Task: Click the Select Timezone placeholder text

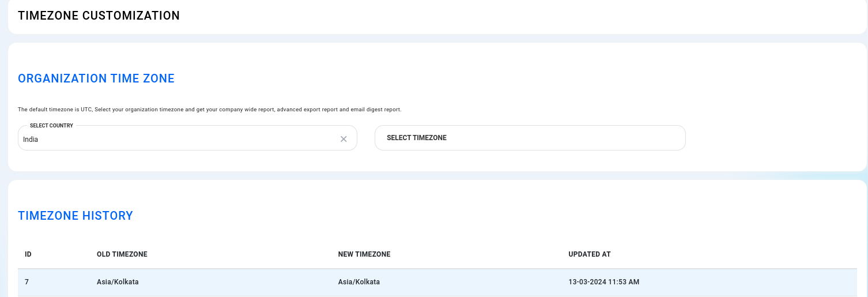Action: (x=417, y=138)
